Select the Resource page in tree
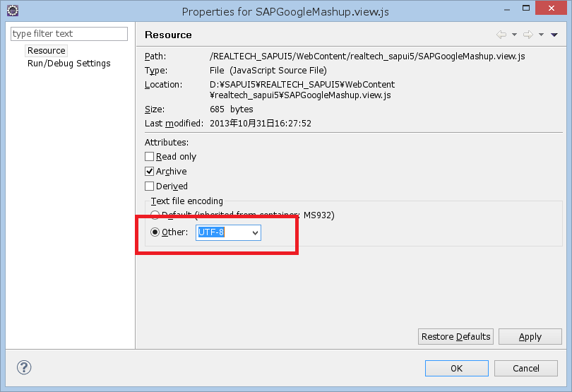The height and width of the screenshot is (392, 572). 47,50
